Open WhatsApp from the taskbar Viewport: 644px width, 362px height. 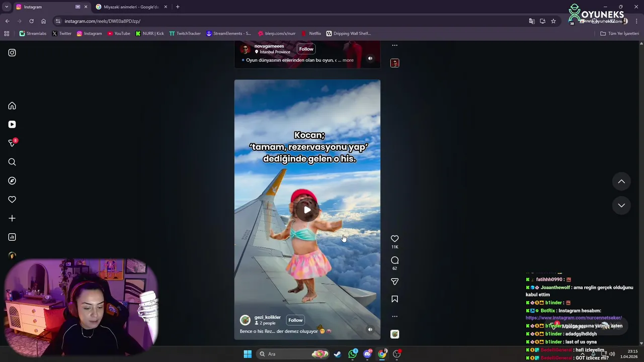click(x=353, y=354)
